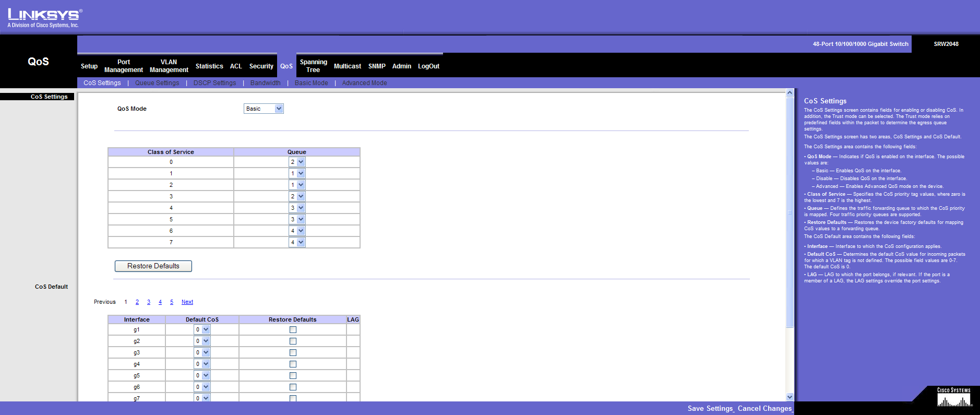Tick Restore Defaults checkbox for g5
980x415 pixels.
pyautogui.click(x=293, y=376)
